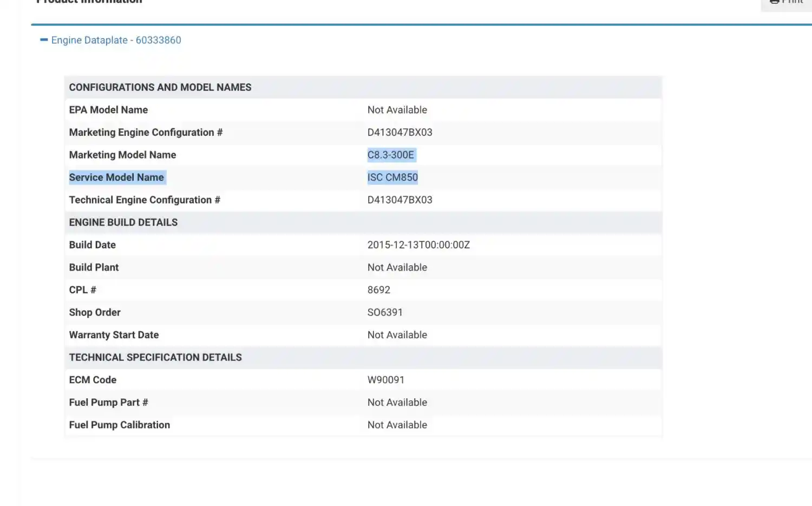
Task: Open the Engine Dataplate - 60333860 link
Action: pyautogui.click(x=116, y=40)
